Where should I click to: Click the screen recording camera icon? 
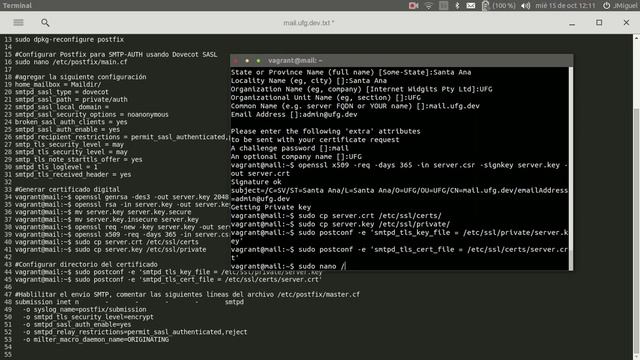[413, 6]
